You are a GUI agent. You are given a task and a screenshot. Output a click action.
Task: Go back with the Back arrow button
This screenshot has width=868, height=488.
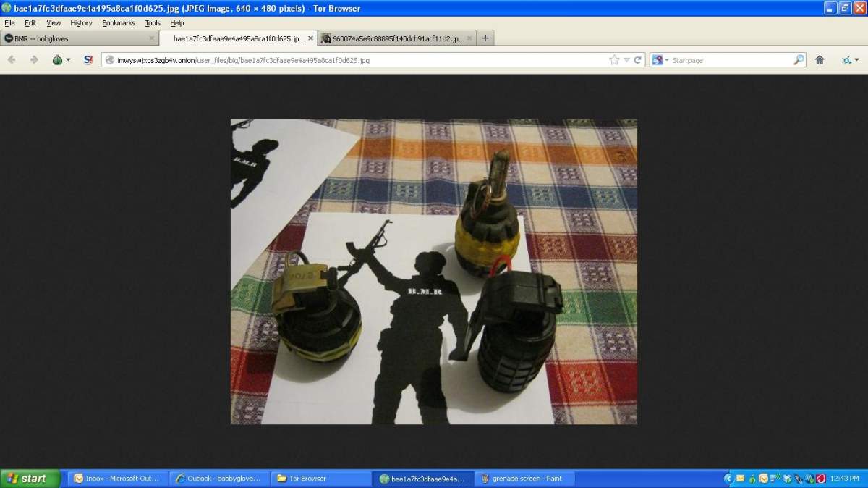12,60
